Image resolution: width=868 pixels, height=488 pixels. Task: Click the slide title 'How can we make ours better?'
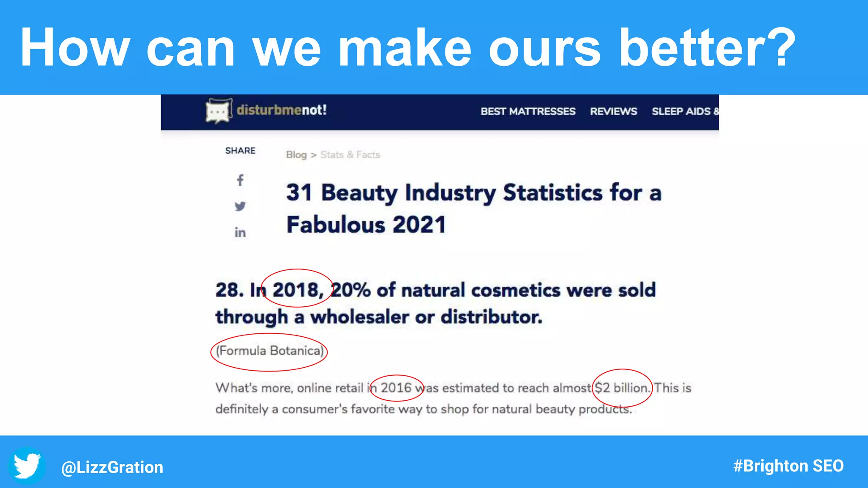tap(408, 47)
